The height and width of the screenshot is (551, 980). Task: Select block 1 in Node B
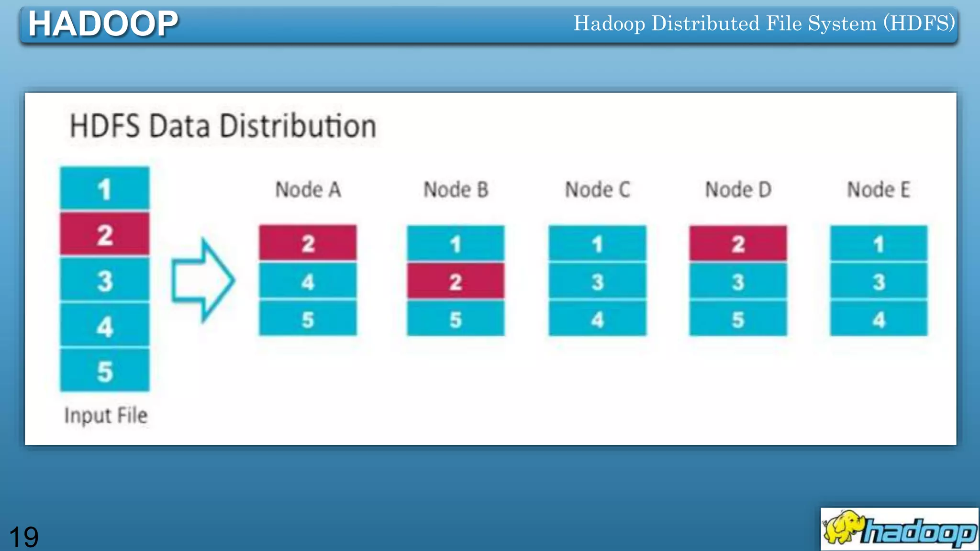point(456,243)
